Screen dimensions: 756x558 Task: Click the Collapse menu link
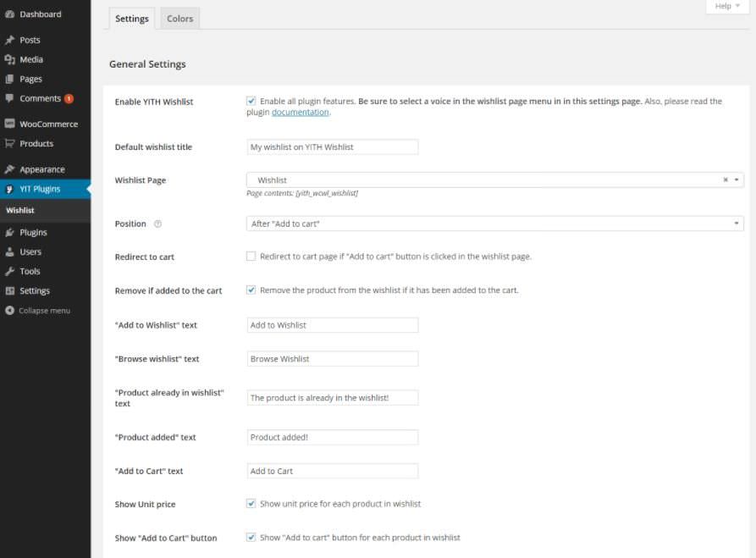44,311
